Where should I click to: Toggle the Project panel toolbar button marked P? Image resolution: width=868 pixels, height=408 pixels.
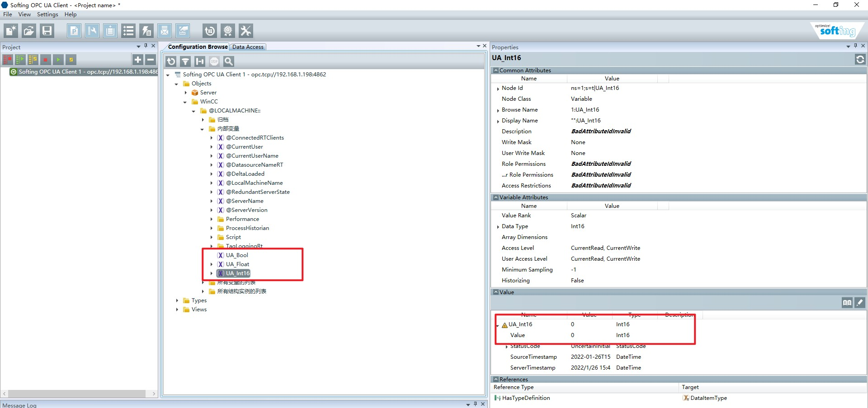74,31
